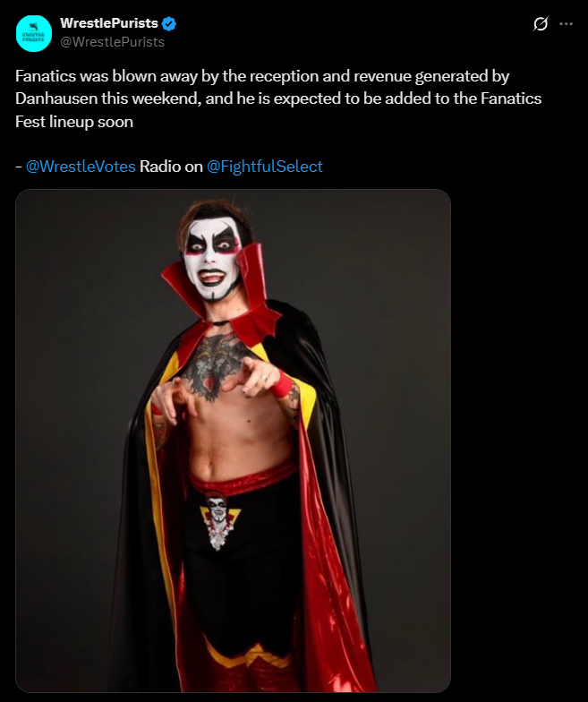Open the Grok explain-post icon
The image size is (588, 702).
click(541, 23)
